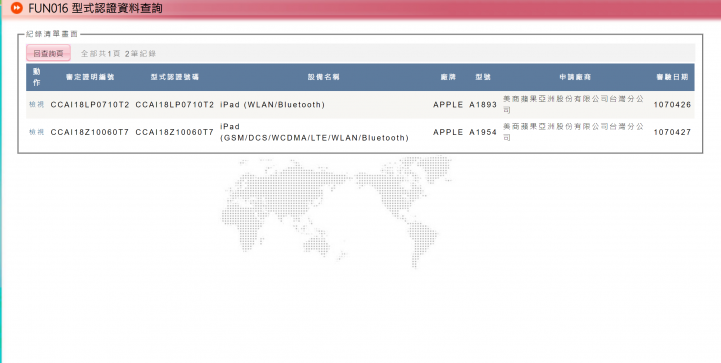Image resolution: width=721 pixels, height=363 pixels.
Task: Open 檢視 link for CCAI18LP0710T2 row
Action: coord(36,104)
